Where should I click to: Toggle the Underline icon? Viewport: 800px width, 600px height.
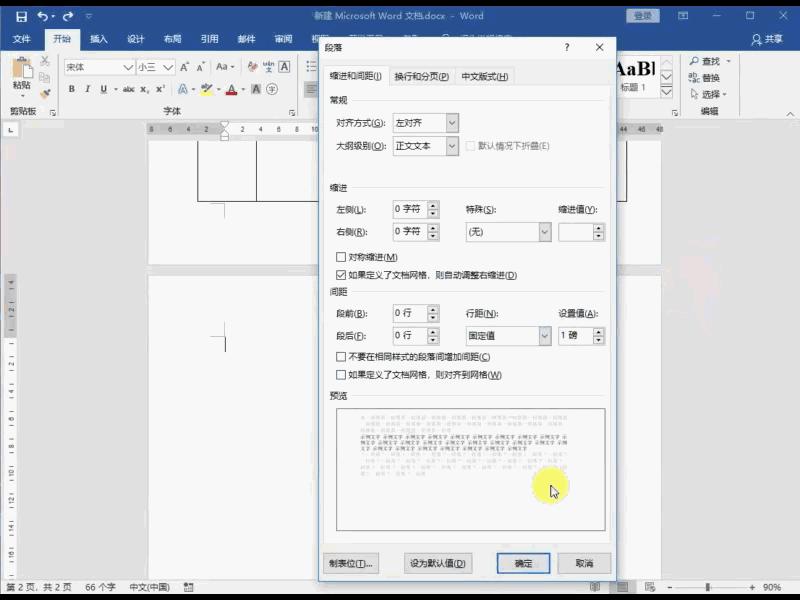coord(101,88)
